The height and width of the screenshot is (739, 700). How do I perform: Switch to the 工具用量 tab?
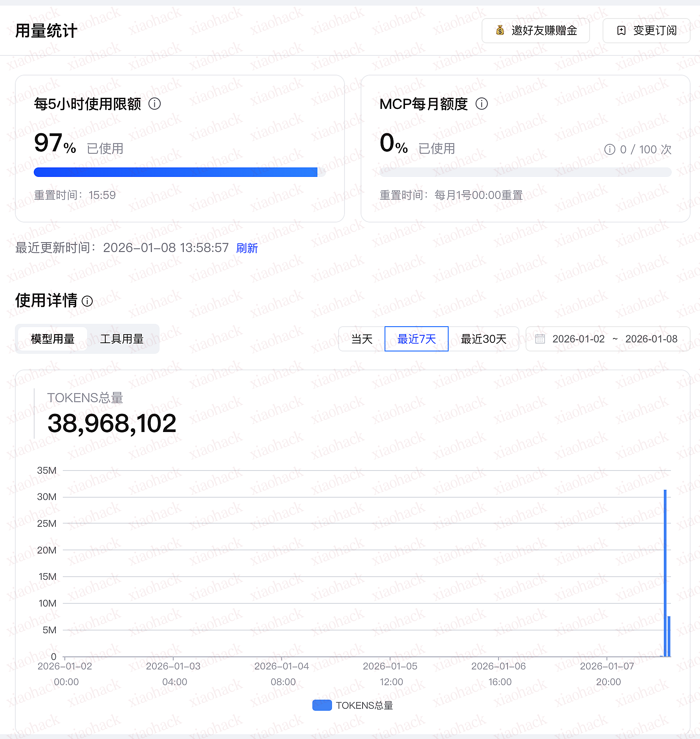click(x=123, y=339)
